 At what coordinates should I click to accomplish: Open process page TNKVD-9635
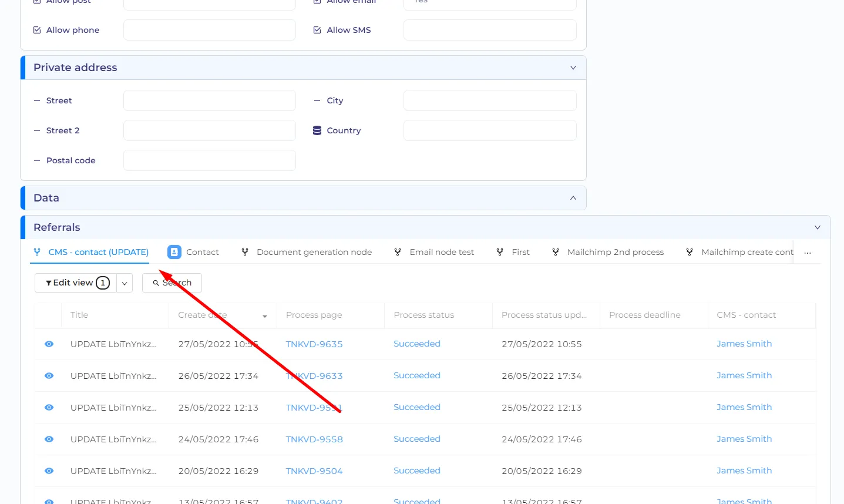[x=314, y=344]
